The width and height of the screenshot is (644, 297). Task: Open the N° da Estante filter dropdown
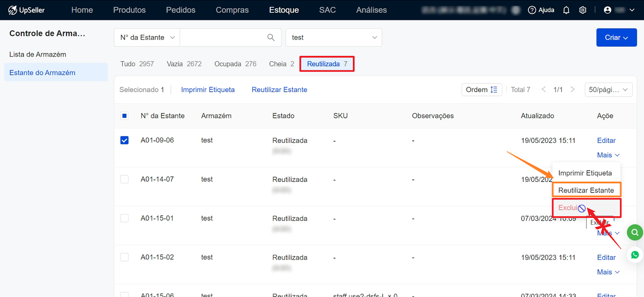tap(147, 37)
